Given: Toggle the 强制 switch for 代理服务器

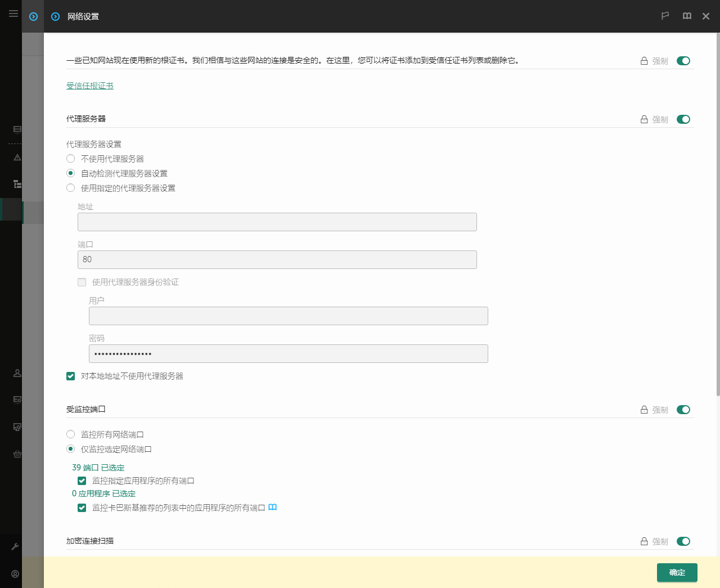Looking at the screenshot, I should 683,119.
